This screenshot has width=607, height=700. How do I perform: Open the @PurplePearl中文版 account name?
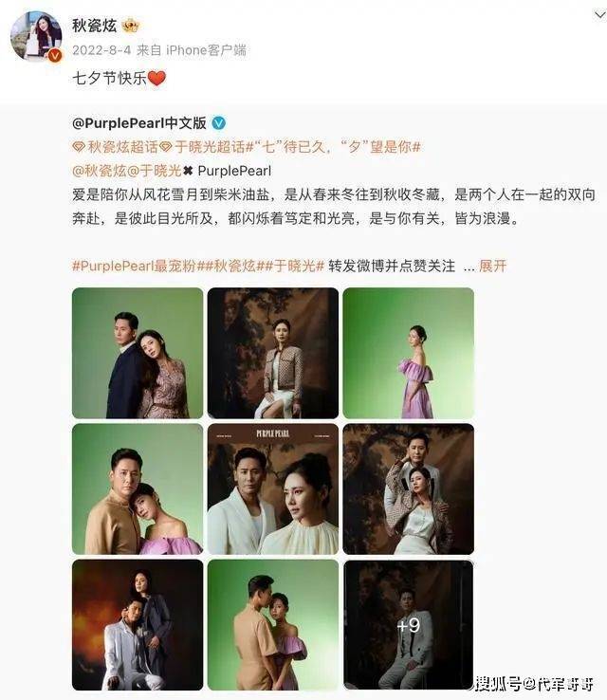(x=139, y=122)
